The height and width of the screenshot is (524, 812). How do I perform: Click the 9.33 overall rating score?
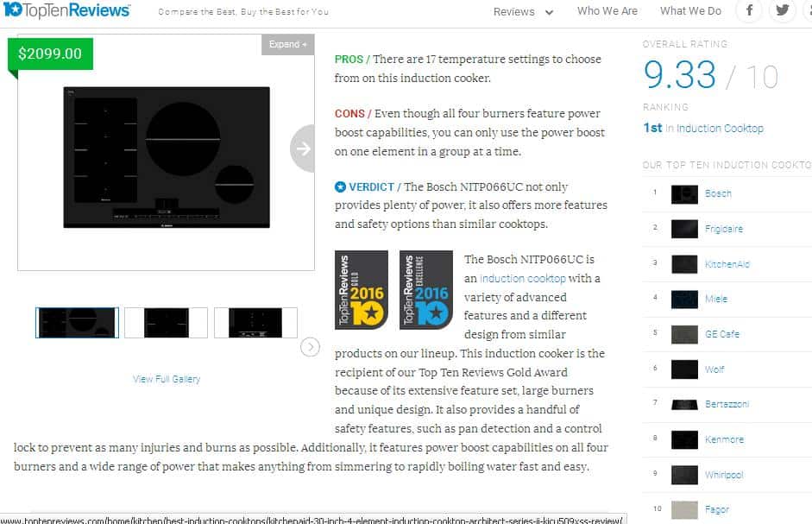(x=680, y=74)
